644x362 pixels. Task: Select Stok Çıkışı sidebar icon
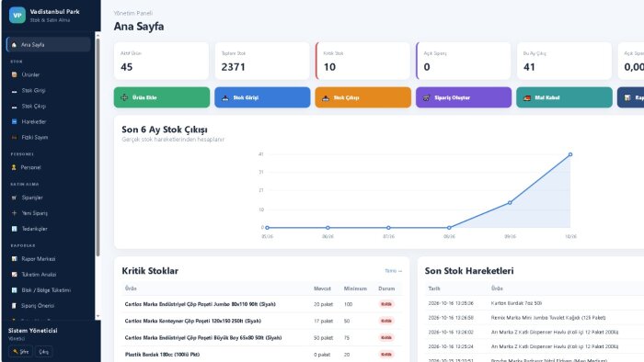point(14,107)
